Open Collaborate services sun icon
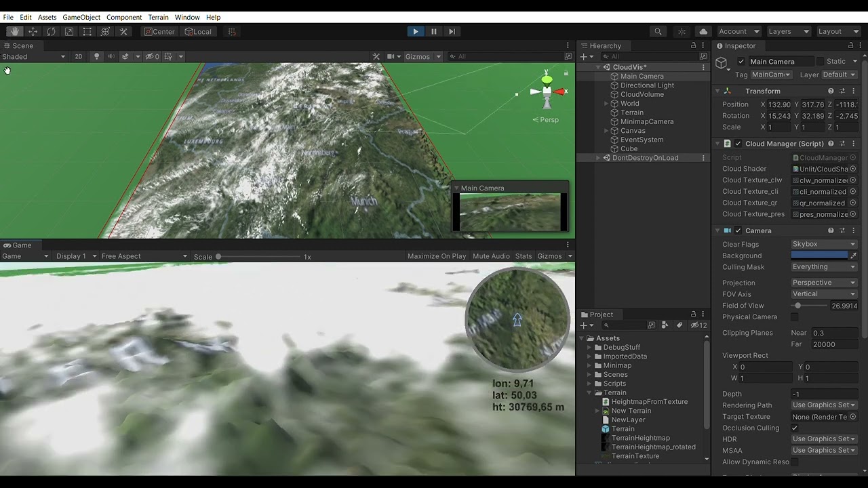This screenshot has width=868, height=488. 682,31
